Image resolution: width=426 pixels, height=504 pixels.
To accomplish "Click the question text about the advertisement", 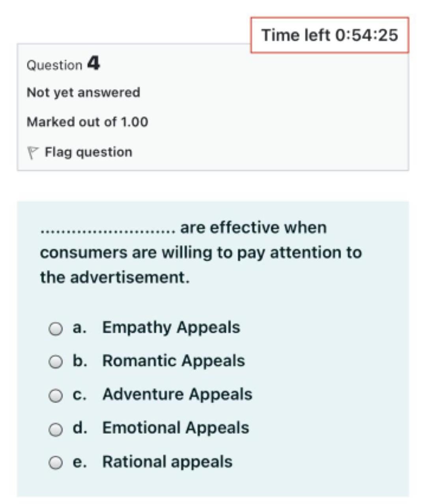I will 201,253.
